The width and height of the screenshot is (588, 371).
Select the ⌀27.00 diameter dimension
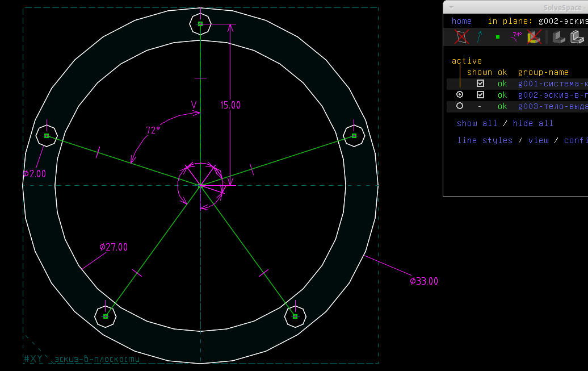pos(114,247)
